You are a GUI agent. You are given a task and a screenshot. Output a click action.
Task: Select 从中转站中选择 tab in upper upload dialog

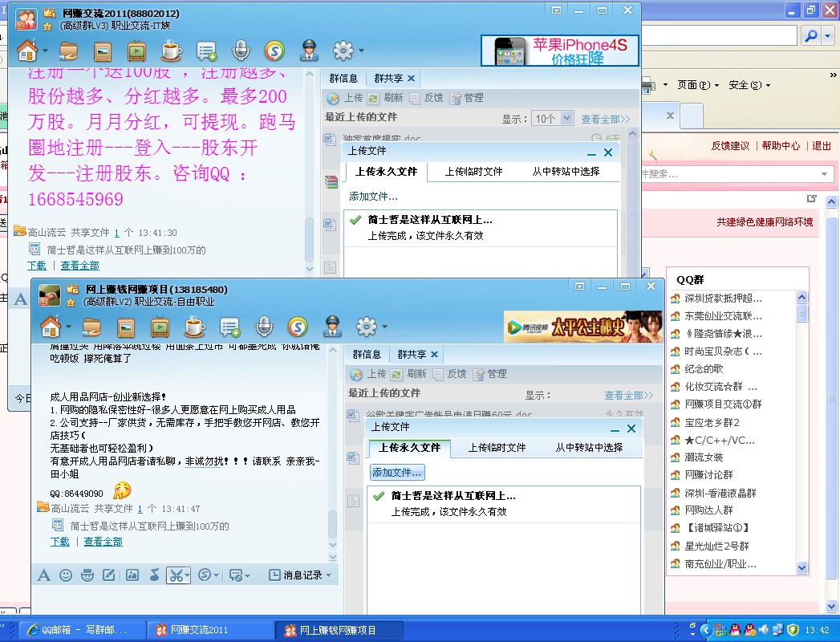[x=566, y=172]
